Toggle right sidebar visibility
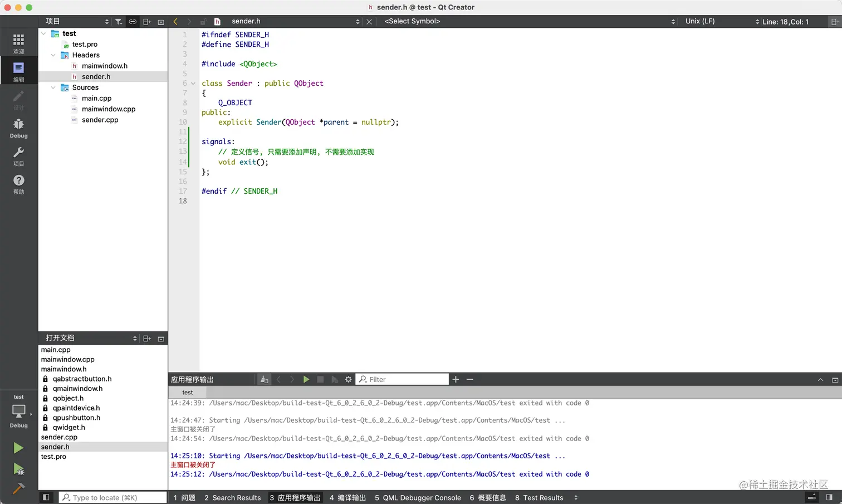Viewport: 842px width, 504px height. [829, 497]
